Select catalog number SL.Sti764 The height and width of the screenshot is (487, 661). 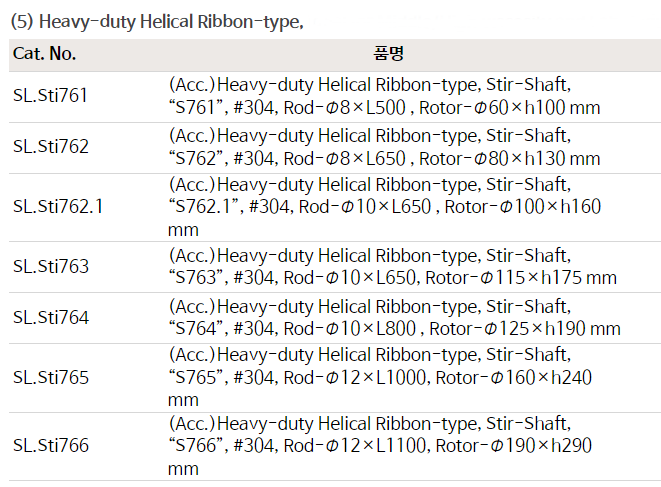pos(50,318)
